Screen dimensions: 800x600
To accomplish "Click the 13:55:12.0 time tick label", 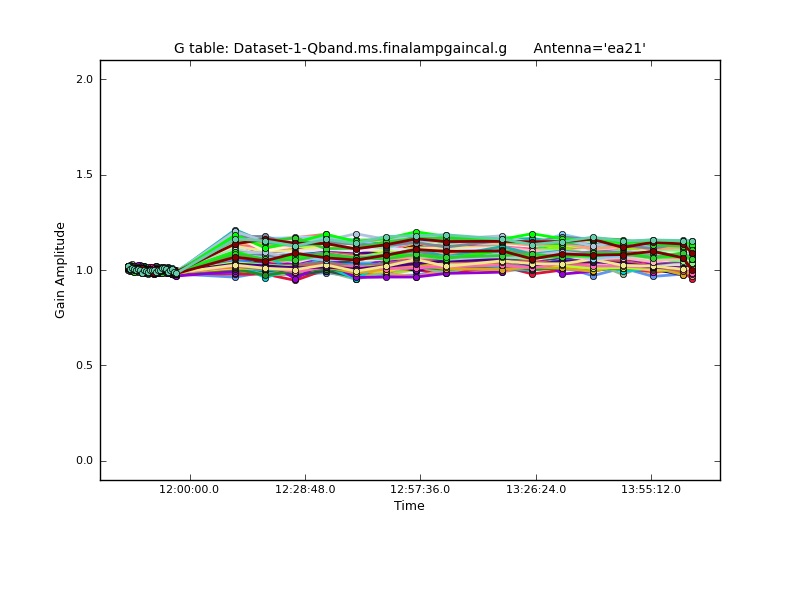I will click(x=651, y=489).
